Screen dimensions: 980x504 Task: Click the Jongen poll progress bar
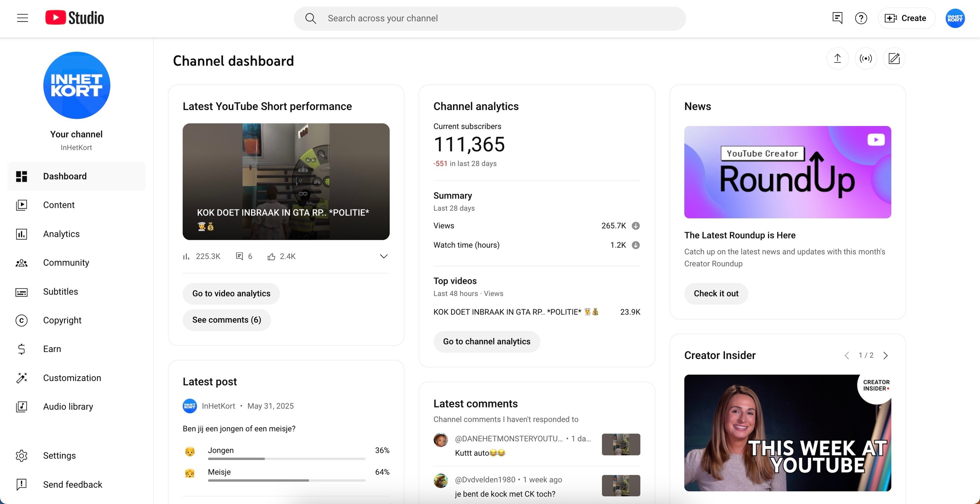pos(286,459)
